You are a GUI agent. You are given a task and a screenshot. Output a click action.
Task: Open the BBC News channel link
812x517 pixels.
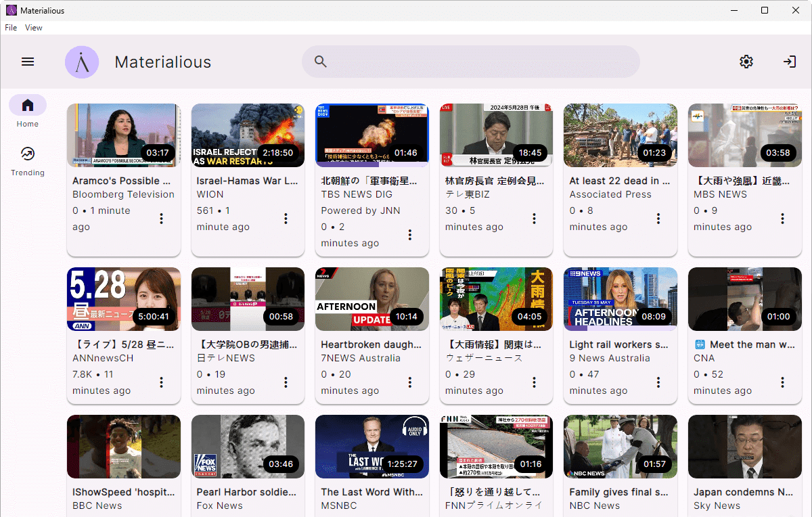click(97, 505)
